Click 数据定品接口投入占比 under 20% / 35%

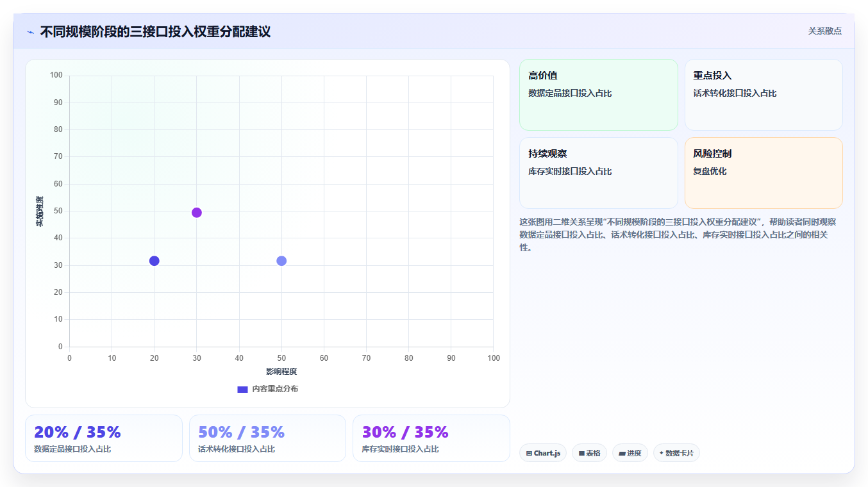pyautogui.click(x=72, y=449)
